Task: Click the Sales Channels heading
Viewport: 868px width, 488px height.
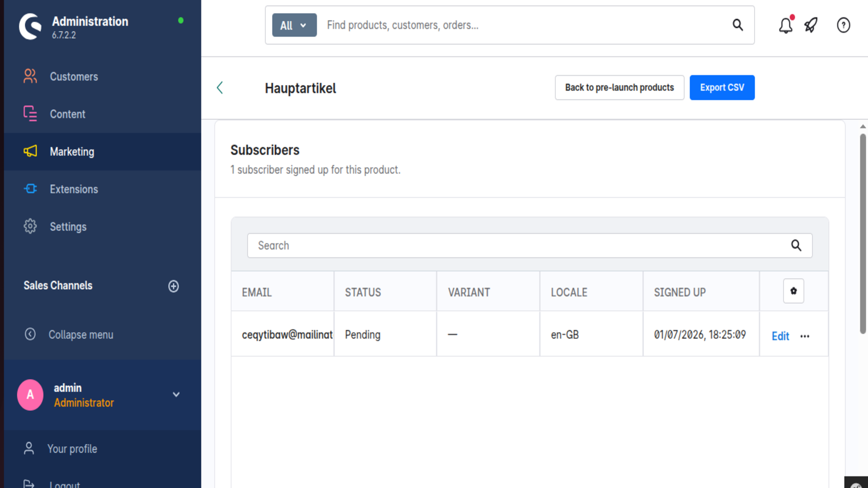Action: click(x=58, y=286)
